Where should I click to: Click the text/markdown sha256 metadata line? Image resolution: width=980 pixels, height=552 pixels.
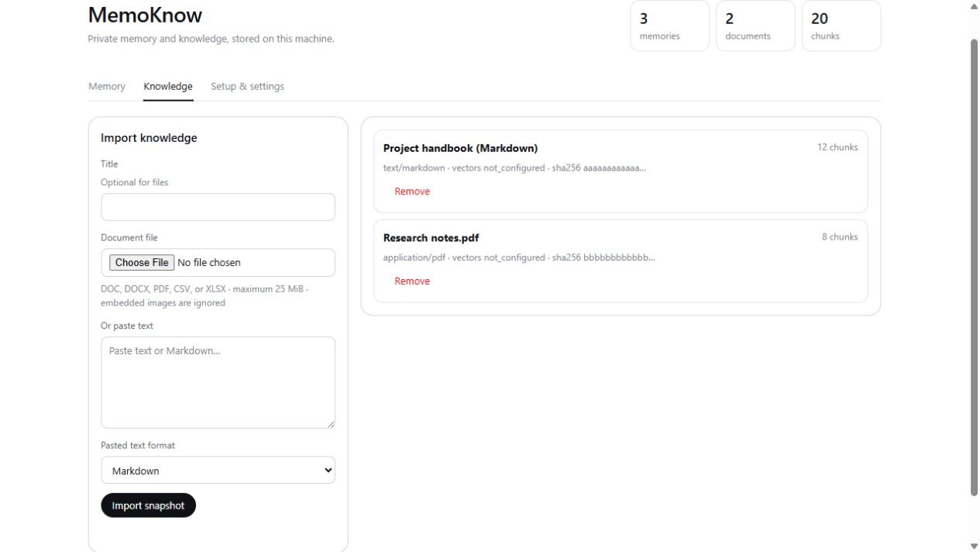[x=514, y=167]
